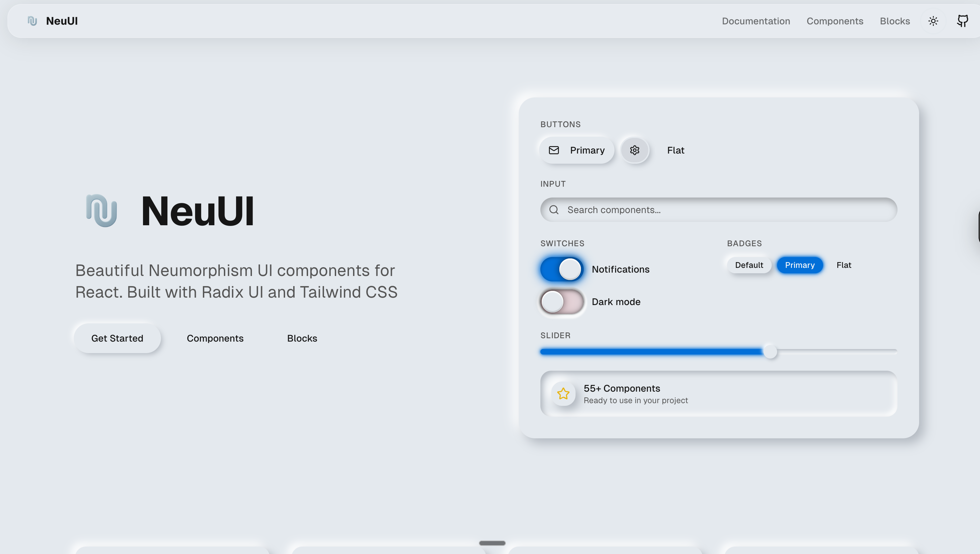The width and height of the screenshot is (980, 554).
Task: Click the hero NeuUI heading text
Action: (197, 211)
